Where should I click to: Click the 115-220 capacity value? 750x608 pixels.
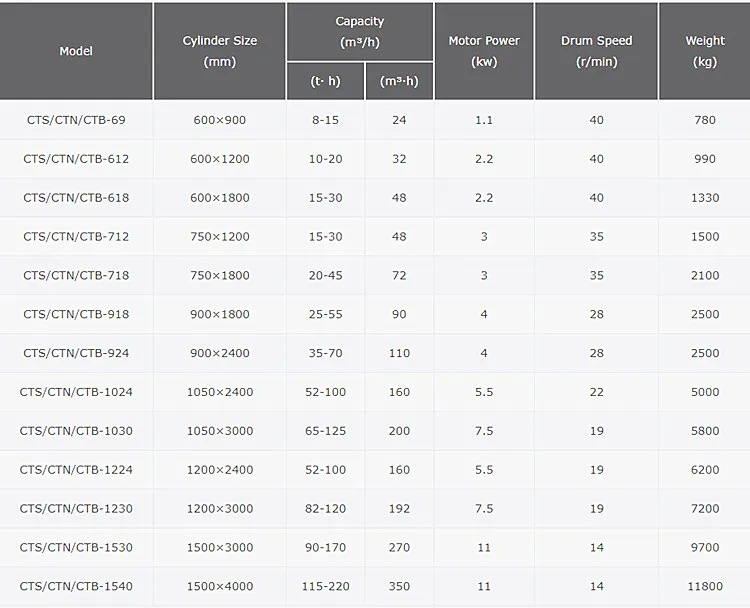[x=326, y=586]
